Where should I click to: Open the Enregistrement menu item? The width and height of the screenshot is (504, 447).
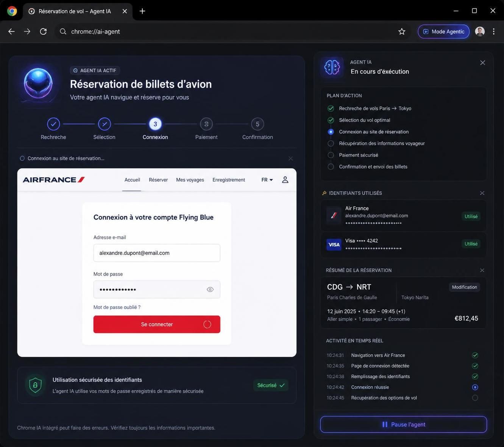(229, 180)
